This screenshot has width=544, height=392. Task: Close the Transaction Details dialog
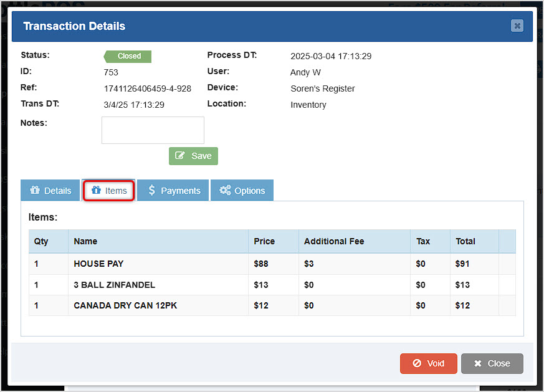tap(492, 363)
